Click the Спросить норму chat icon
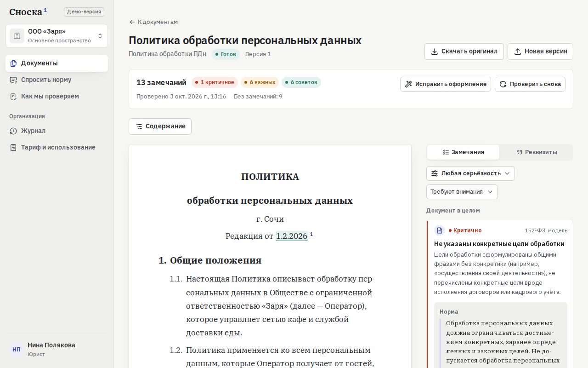 13,80
